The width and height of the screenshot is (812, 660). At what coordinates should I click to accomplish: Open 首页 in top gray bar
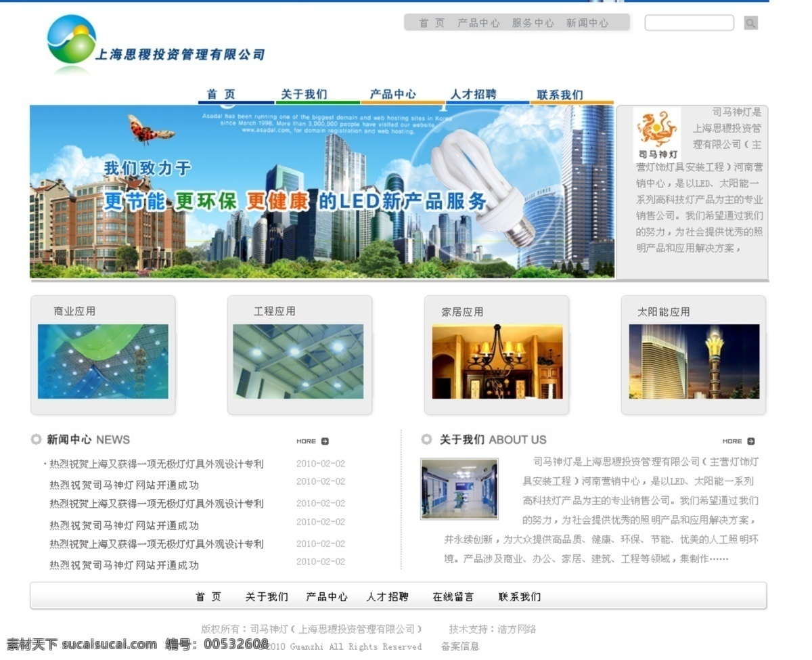coord(432,23)
